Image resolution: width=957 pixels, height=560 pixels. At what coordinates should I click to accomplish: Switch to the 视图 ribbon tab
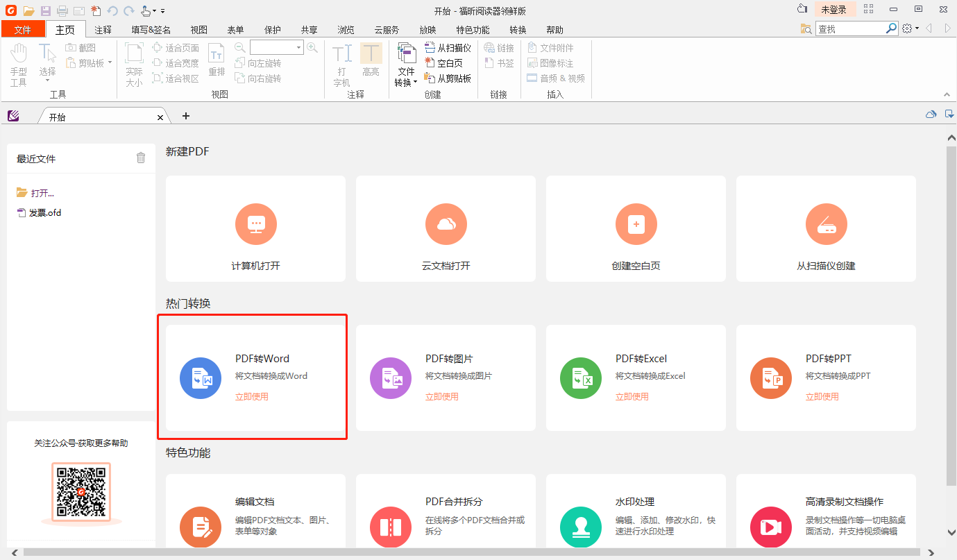point(199,30)
